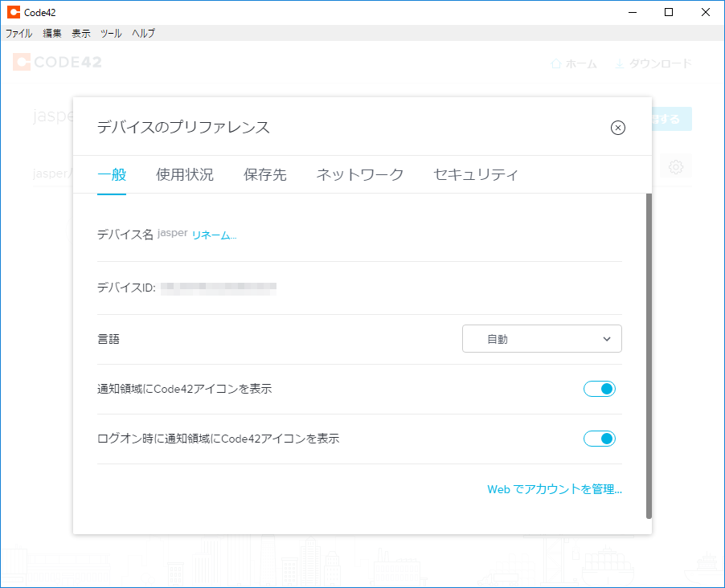The width and height of the screenshot is (725, 588).
Task: Toggle show Code42 icon at logon
Action: tap(600, 439)
